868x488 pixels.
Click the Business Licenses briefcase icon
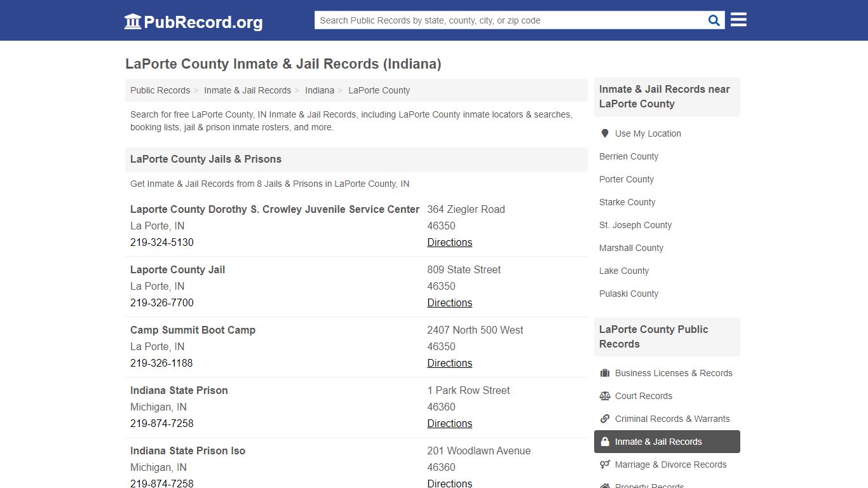coord(605,373)
